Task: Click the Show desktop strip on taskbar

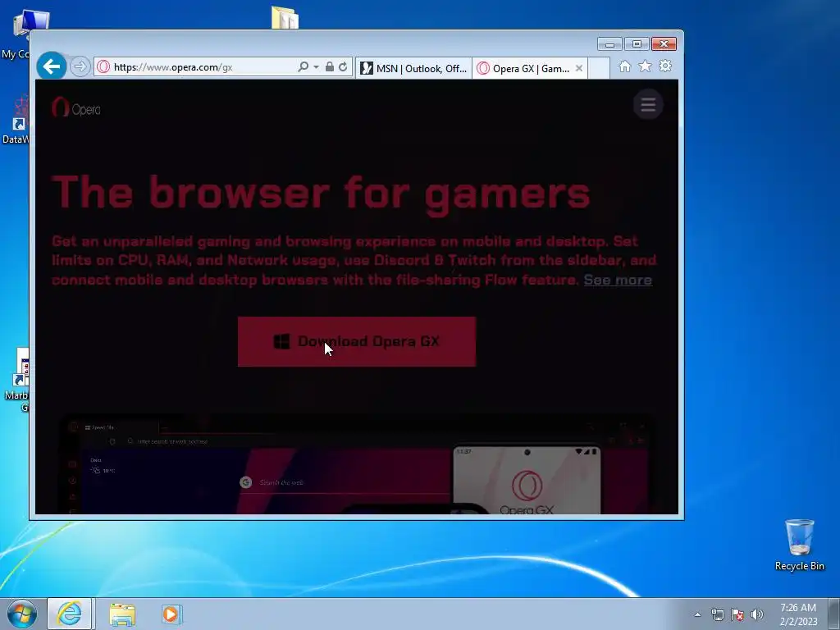Action: point(834,614)
